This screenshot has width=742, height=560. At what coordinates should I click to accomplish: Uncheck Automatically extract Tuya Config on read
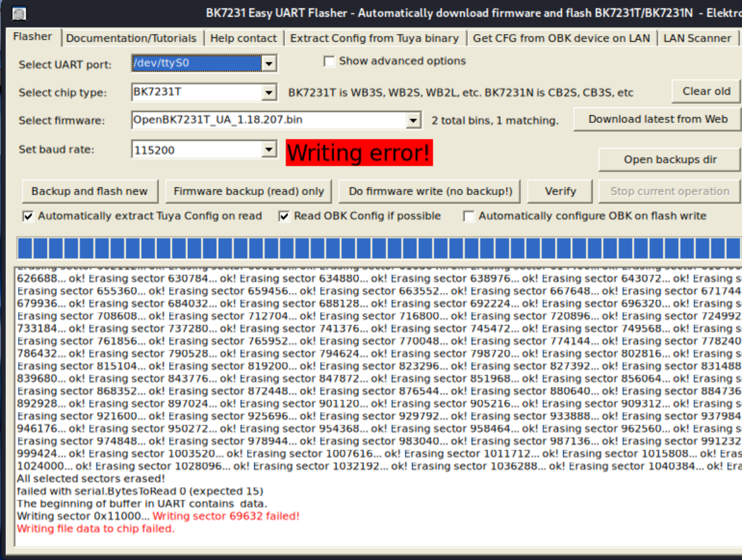tap(28, 216)
